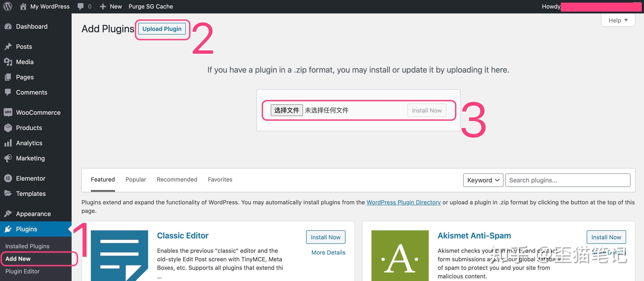The width and height of the screenshot is (644, 281).
Task: Click the Appearance paintbrush icon
Action: click(8, 214)
